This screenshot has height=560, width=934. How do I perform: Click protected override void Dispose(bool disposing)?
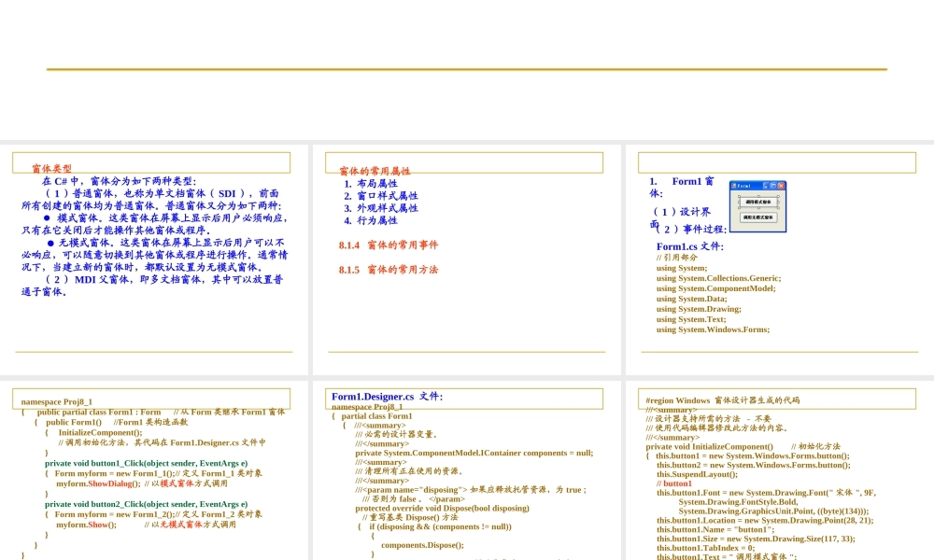point(442,509)
